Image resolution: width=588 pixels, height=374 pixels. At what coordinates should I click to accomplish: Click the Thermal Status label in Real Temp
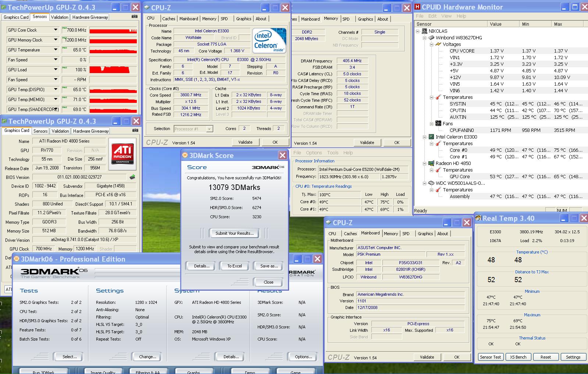(532, 338)
